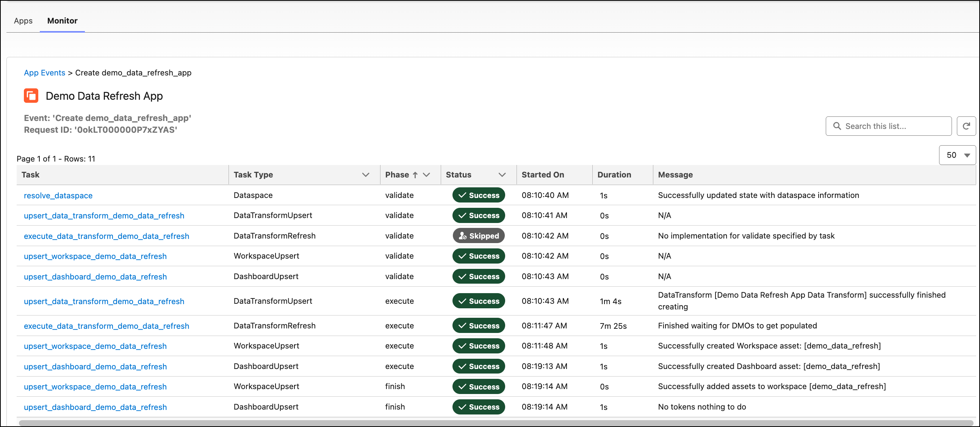This screenshot has width=980, height=427.
Task: Click the horizontal scrollbar below the table
Action: click(496, 423)
